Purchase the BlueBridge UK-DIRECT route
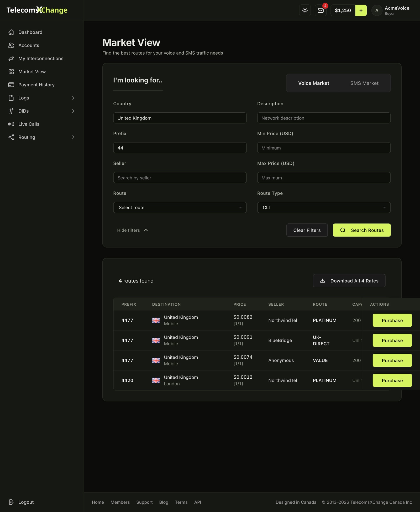Image resolution: width=420 pixels, height=512 pixels. (392, 340)
